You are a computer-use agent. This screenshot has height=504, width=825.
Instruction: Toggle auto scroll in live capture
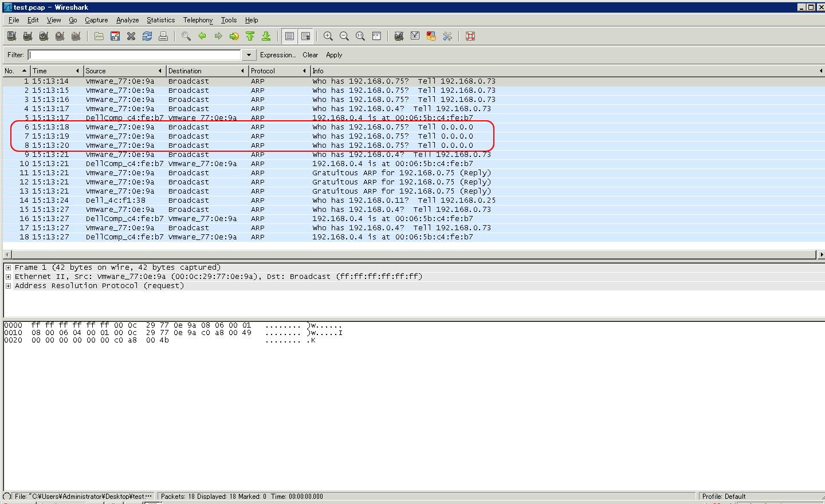305,36
